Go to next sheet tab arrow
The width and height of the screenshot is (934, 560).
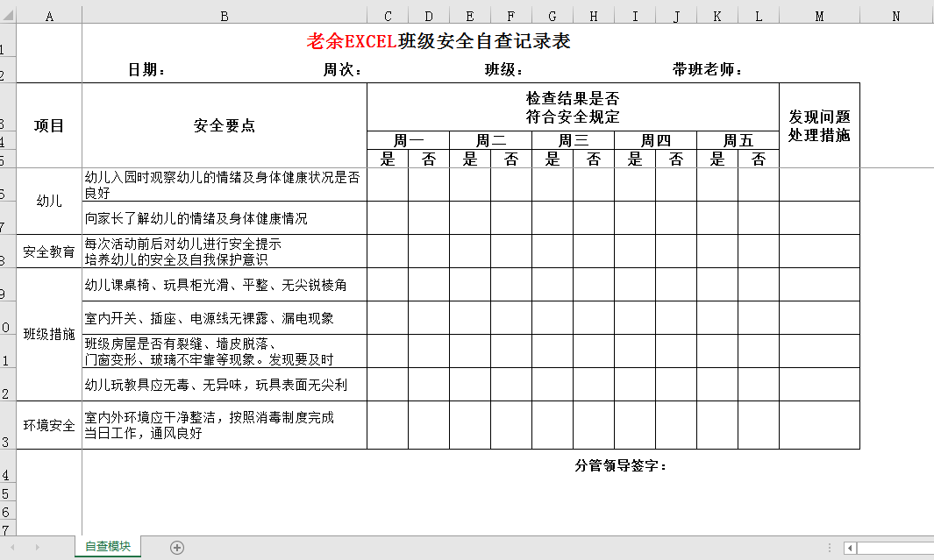coord(37,547)
